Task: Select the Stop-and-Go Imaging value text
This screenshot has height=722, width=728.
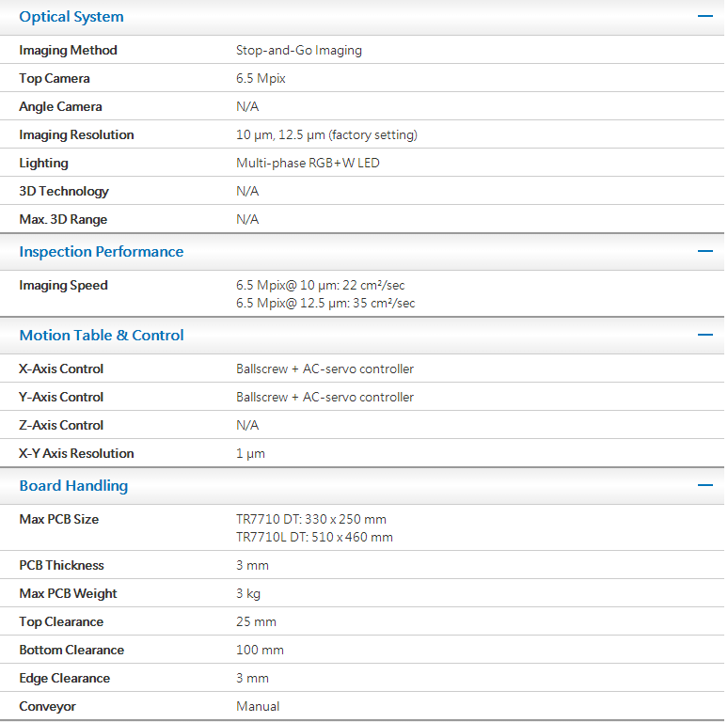Action: click(299, 50)
